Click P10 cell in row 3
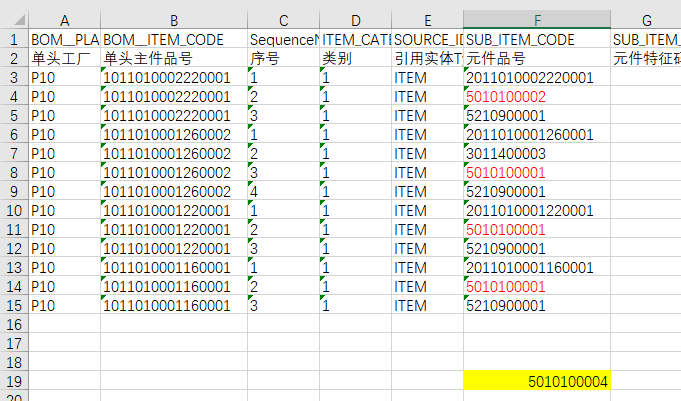The height and width of the screenshot is (401, 681). click(x=64, y=77)
